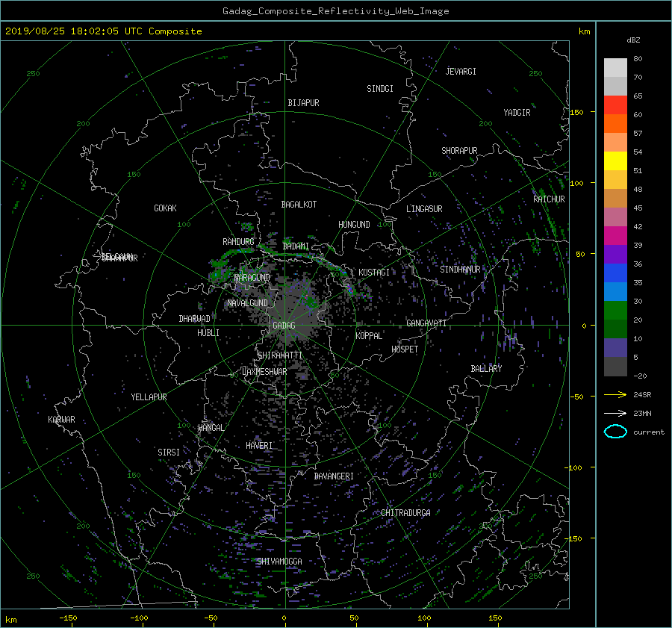The image size is (672, 628).
Task: Select the magenta 39-42 dBZ legend swatch
Action: pyautogui.click(x=615, y=236)
